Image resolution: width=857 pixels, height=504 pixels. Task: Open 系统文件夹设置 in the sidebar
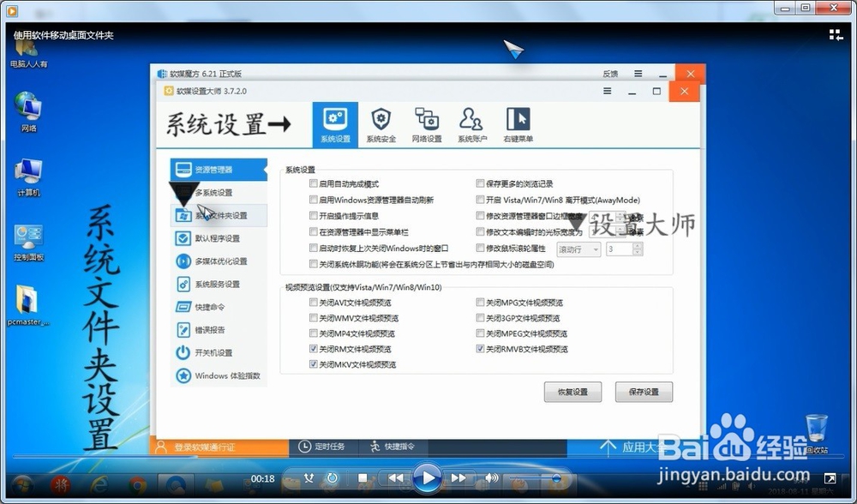click(219, 215)
